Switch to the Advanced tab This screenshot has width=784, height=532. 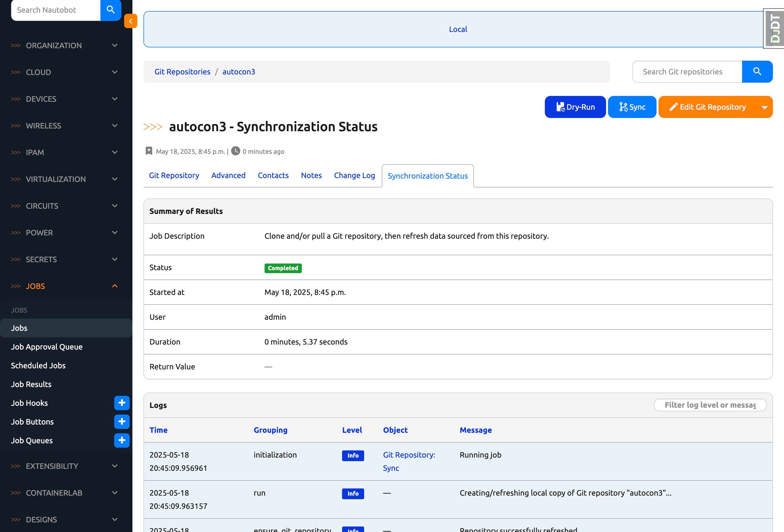[x=228, y=175]
